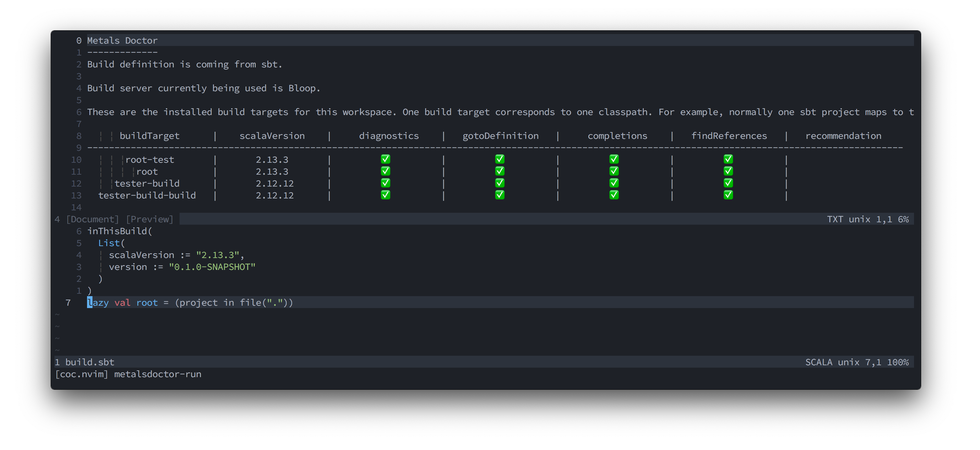
Task: Click the 'findReferences' column header
Action: pos(729,136)
